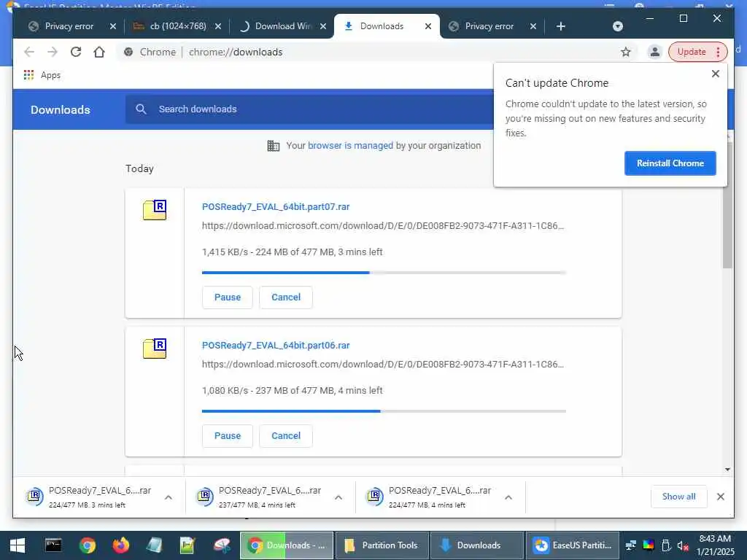The height and width of the screenshot is (560, 747).
Task: Click the network tray icon
Action: pos(631,545)
